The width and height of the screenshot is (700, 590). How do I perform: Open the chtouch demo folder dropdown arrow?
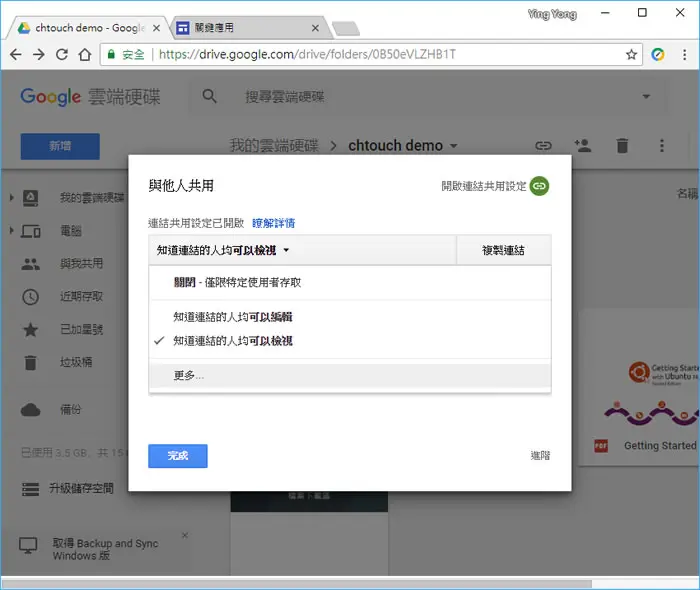coord(454,146)
